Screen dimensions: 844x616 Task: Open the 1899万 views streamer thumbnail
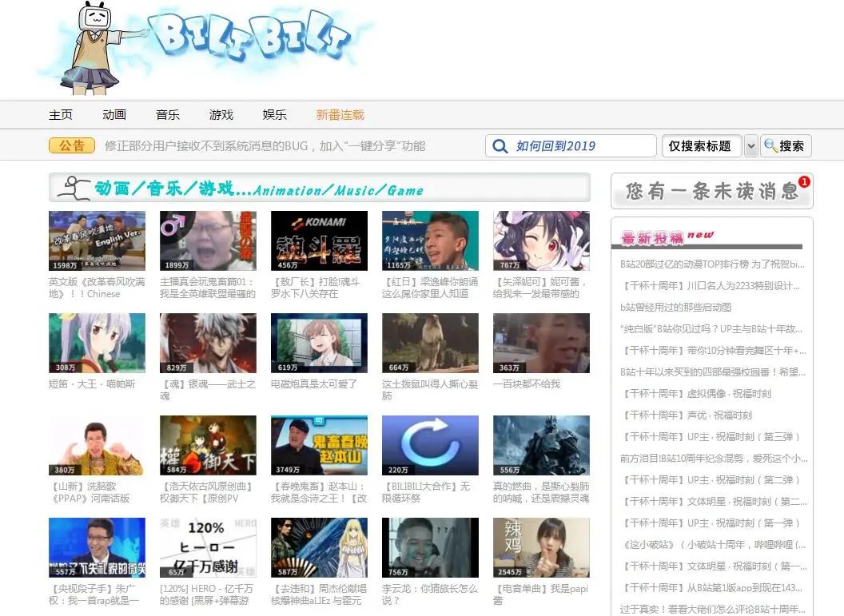click(208, 240)
